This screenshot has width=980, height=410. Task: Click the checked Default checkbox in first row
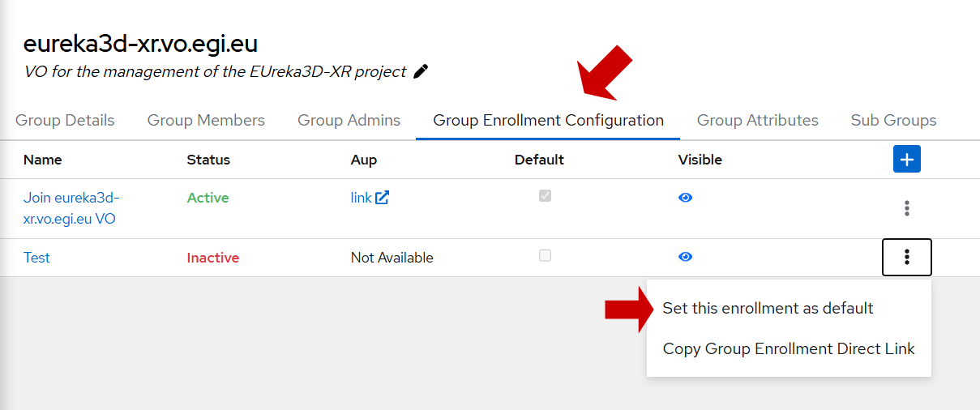[545, 196]
